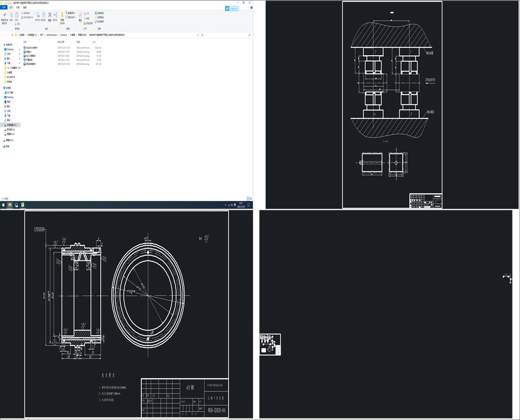Click the Explorer search box
Screen dimensions: 520x420
tap(228, 35)
